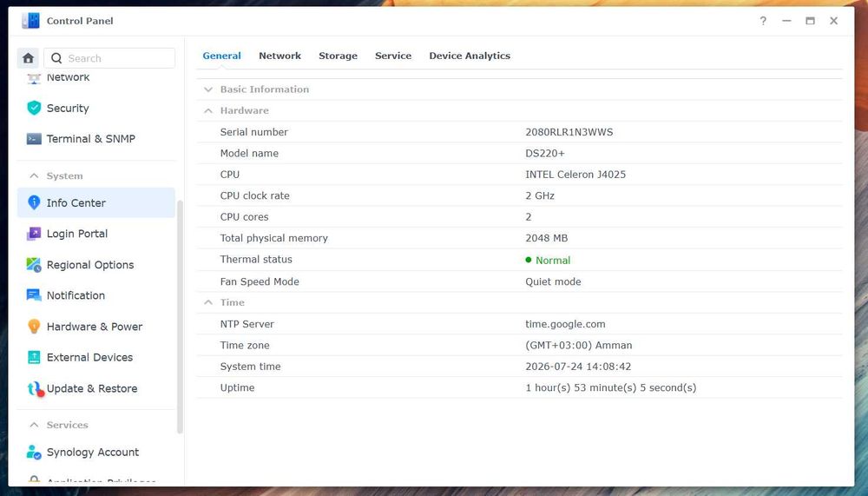Minimize the Control Panel window
The width and height of the screenshot is (868, 496).
786,21
